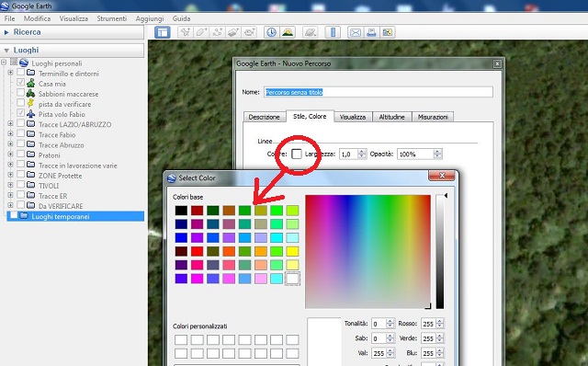Select the ruler tool icon
The image size is (588, 366).
[333, 32]
